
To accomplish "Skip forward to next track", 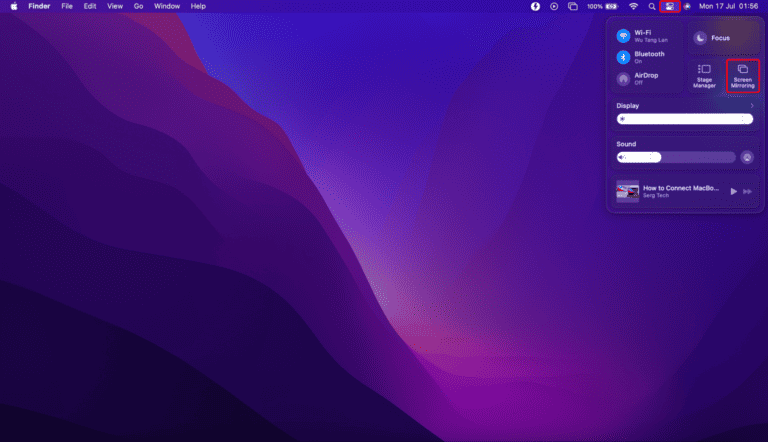I will click(x=747, y=191).
